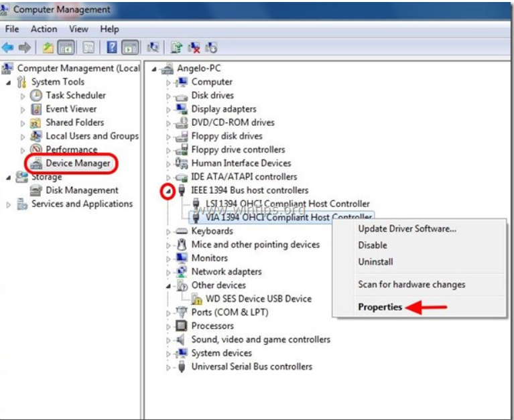Viewport: 514px width, 420px height.
Task: Click the Up one level folder icon
Action: pyautogui.click(x=48, y=48)
